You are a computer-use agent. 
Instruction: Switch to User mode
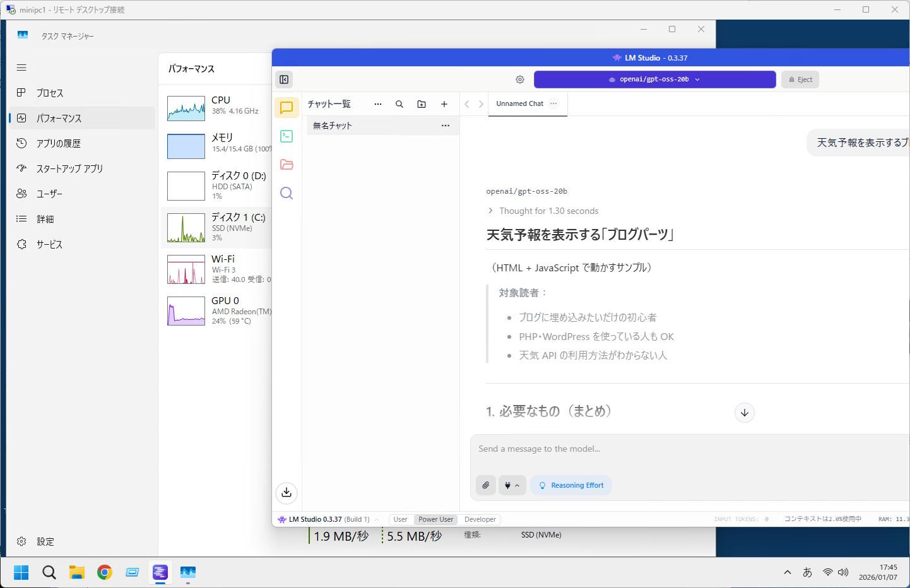click(400, 519)
